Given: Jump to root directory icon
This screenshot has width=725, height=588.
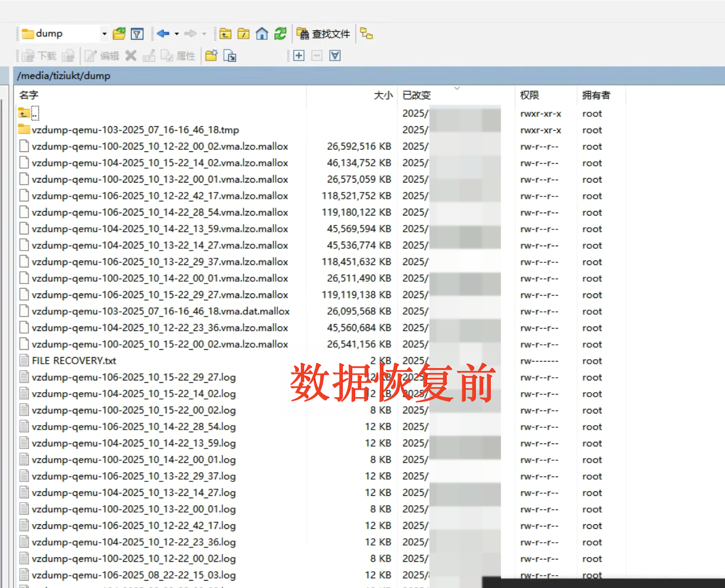Looking at the screenshot, I should tap(244, 34).
